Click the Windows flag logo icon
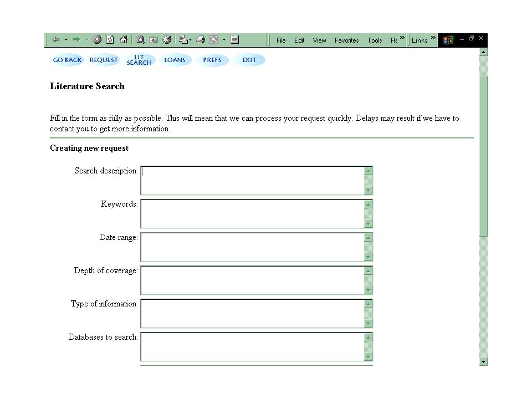This screenshot has width=532, height=399. (448, 40)
